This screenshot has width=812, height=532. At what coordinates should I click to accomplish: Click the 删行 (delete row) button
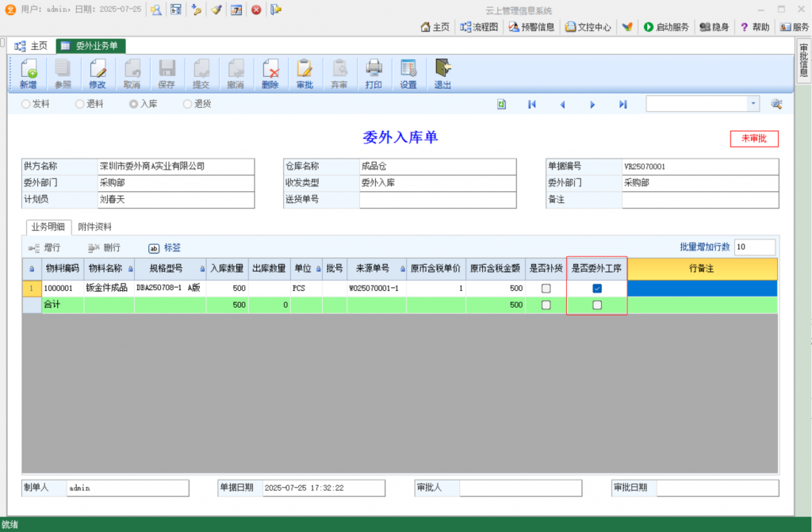point(104,248)
